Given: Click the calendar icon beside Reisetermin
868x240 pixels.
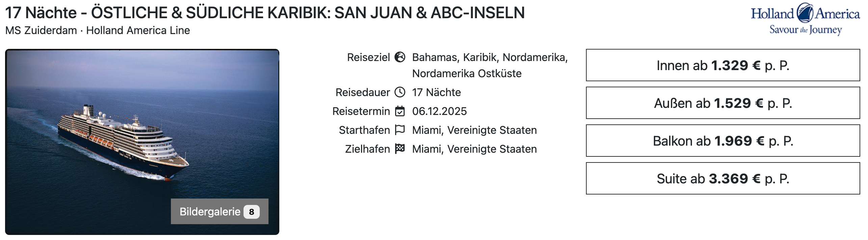Looking at the screenshot, I should coord(400,111).
